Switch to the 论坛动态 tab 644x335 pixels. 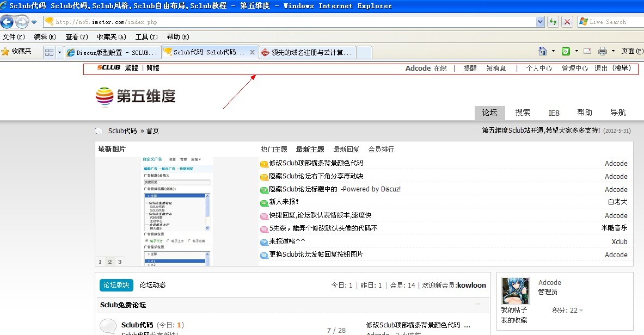[152, 285]
